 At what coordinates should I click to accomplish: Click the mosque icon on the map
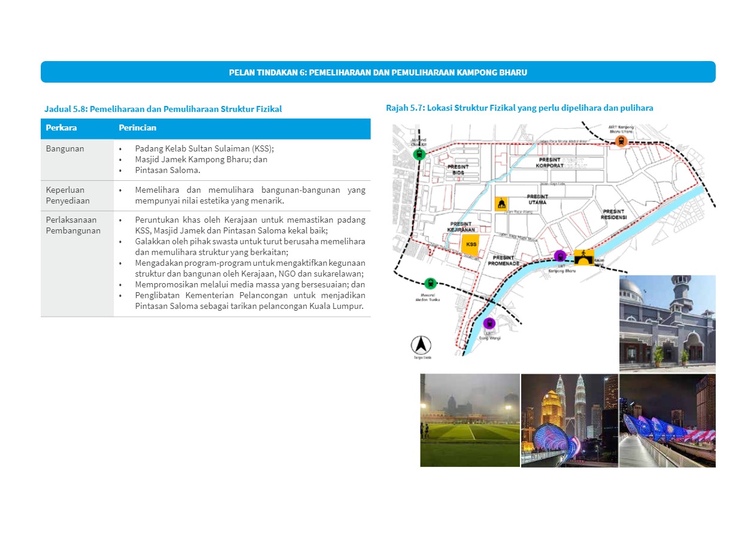(x=501, y=204)
